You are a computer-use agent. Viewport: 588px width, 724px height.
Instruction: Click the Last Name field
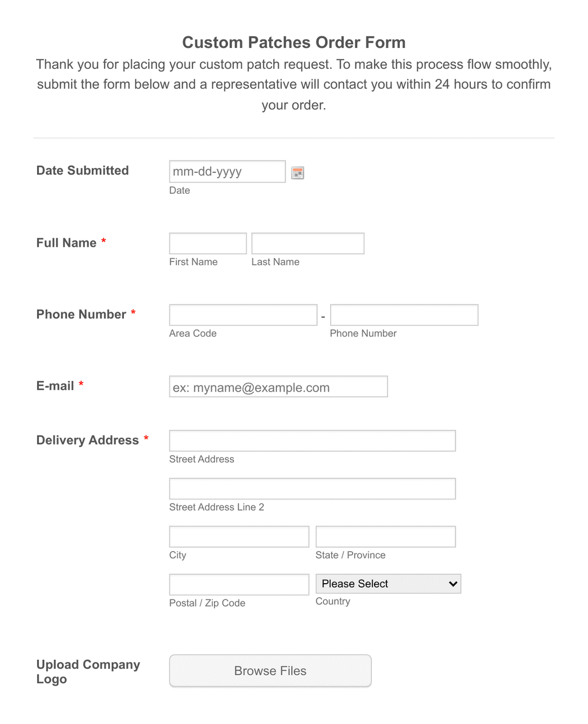click(308, 243)
